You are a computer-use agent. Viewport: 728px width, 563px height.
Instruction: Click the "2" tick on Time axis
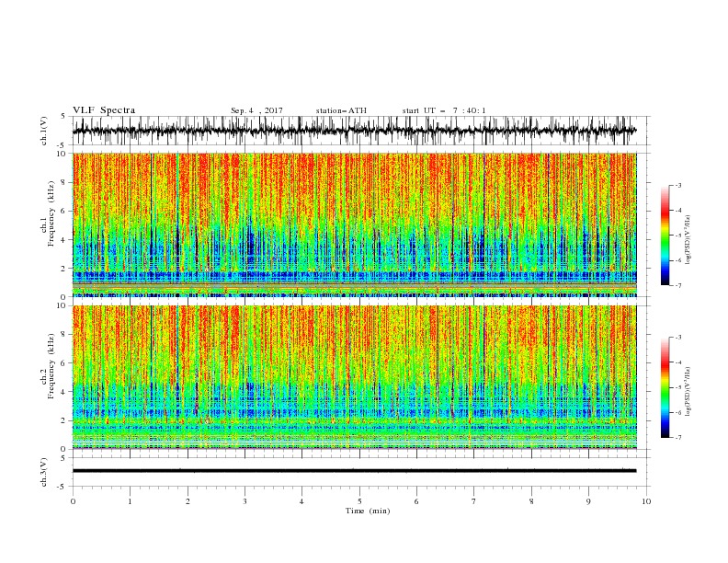(x=188, y=501)
